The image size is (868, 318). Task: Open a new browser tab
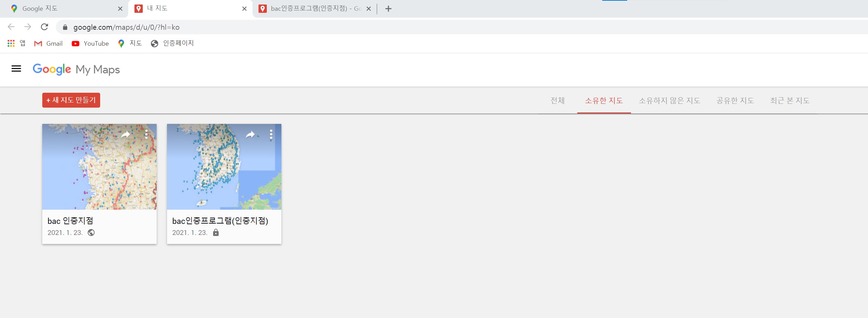388,9
